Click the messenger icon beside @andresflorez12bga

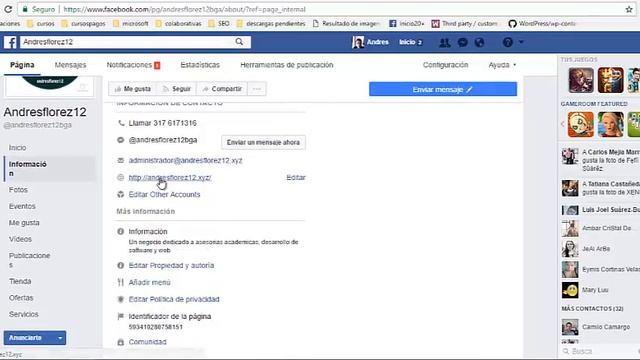pos(120,140)
